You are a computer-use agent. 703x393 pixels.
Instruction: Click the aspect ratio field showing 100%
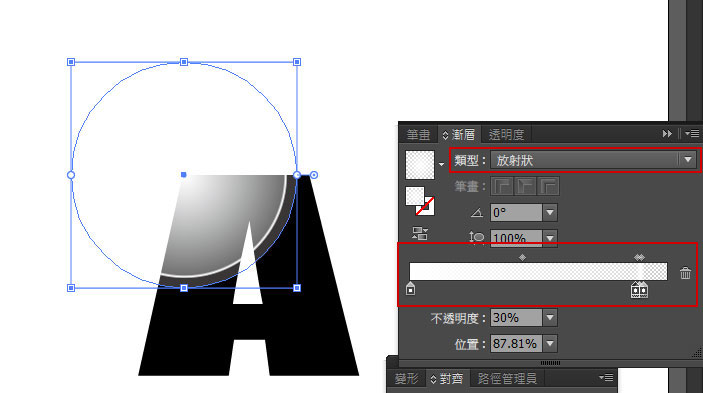pyautogui.click(x=516, y=238)
